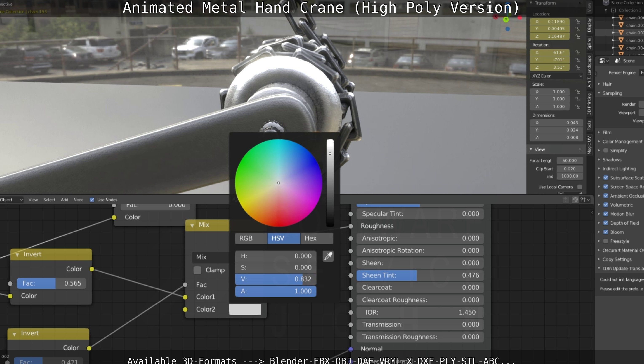Toggle lock on Scale X

[578, 92]
